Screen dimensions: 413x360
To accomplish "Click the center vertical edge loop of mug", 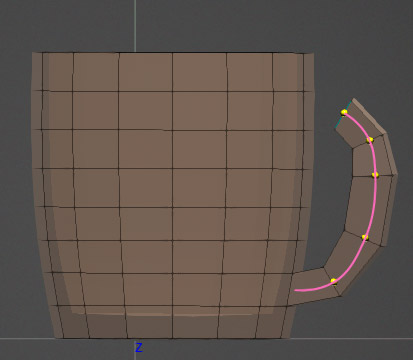I will tap(172, 195).
